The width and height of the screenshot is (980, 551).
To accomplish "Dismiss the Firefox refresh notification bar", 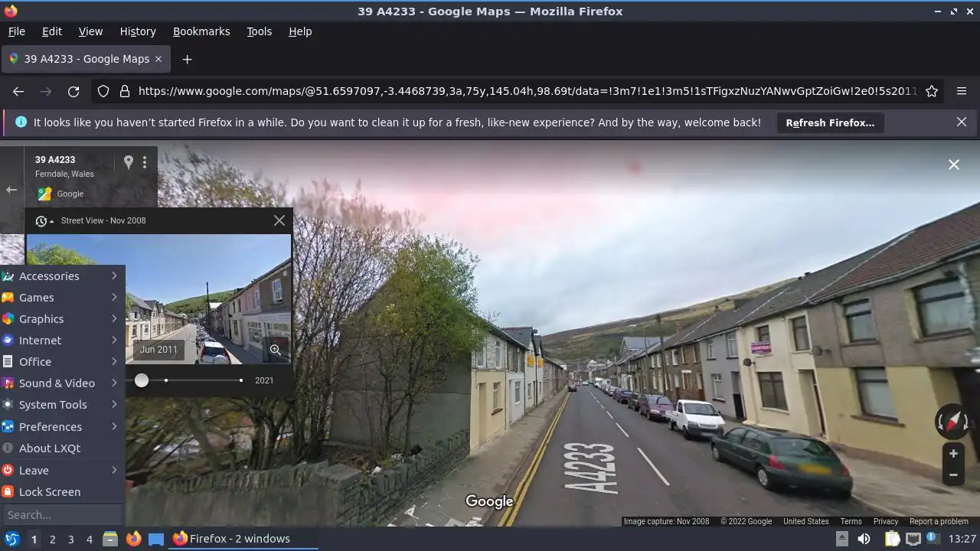I will pyautogui.click(x=962, y=122).
